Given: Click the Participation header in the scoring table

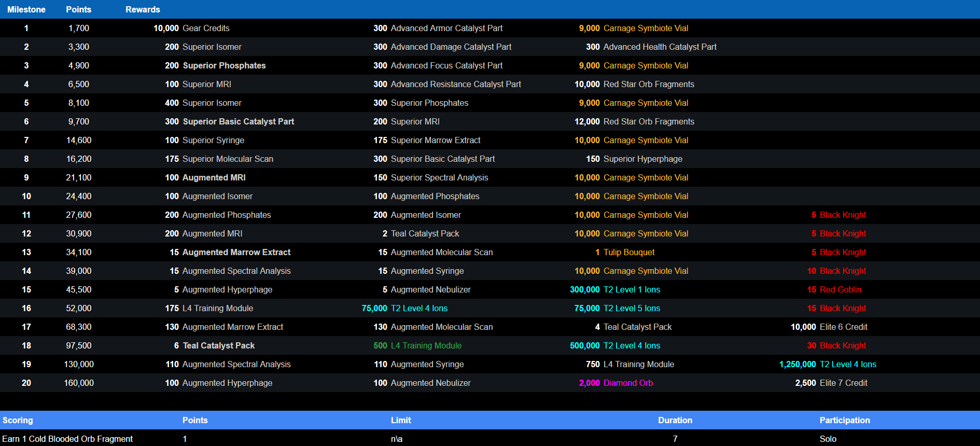Looking at the screenshot, I should coord(844,420).
